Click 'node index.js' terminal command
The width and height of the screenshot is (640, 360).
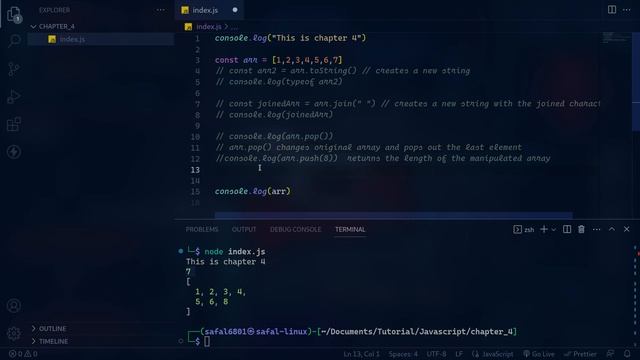click(x=235, y=252)
